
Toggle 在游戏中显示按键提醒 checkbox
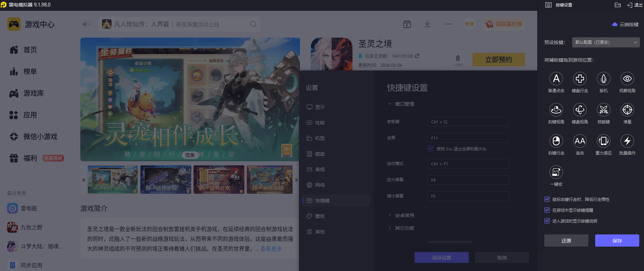pos(547,210)
